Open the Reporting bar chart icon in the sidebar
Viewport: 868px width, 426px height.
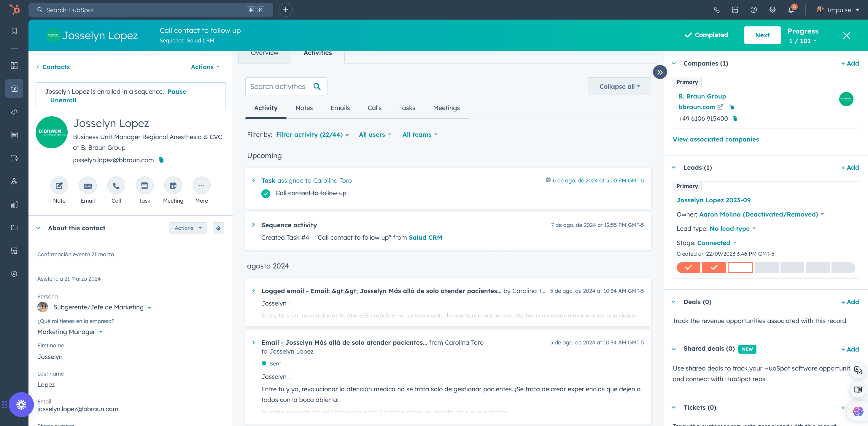[x=14, y=205]
